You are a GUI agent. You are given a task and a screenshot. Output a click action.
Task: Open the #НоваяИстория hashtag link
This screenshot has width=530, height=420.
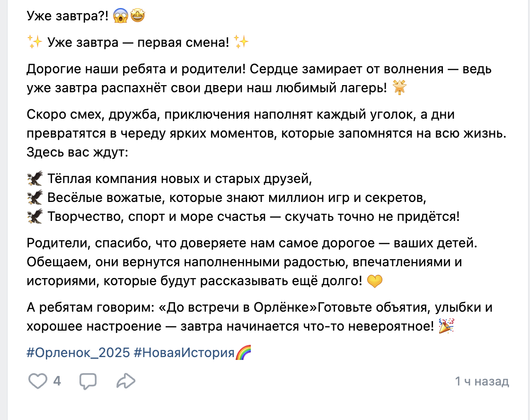[x=184, y=352]
